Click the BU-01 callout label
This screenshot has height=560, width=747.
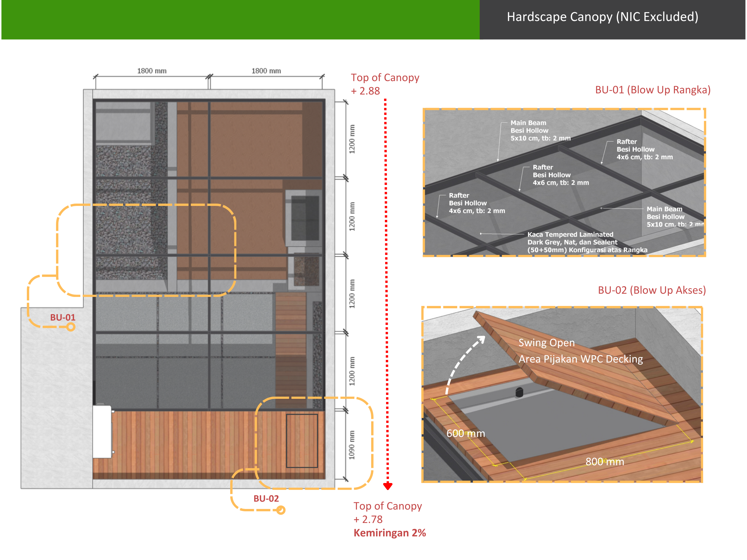tap(63, 317)
